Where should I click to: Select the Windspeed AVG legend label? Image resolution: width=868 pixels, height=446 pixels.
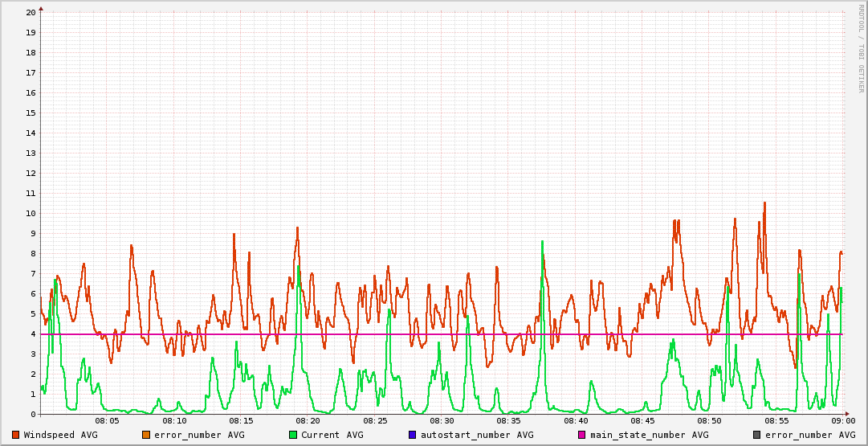pyautogui.click(x=60, y=435)
